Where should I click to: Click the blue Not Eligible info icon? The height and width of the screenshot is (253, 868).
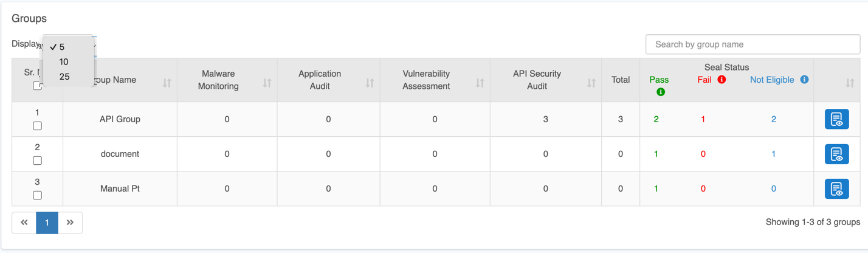804,80
